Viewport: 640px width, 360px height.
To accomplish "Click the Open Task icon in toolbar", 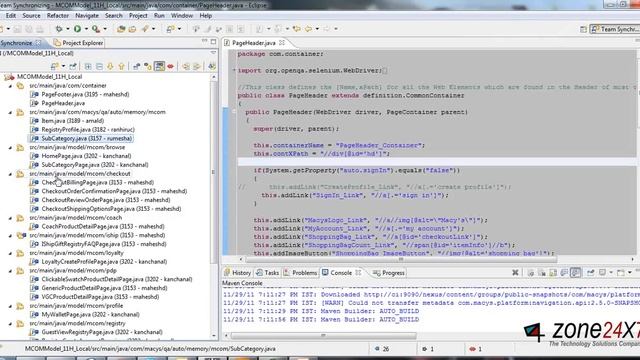I will tap(132, 29).
